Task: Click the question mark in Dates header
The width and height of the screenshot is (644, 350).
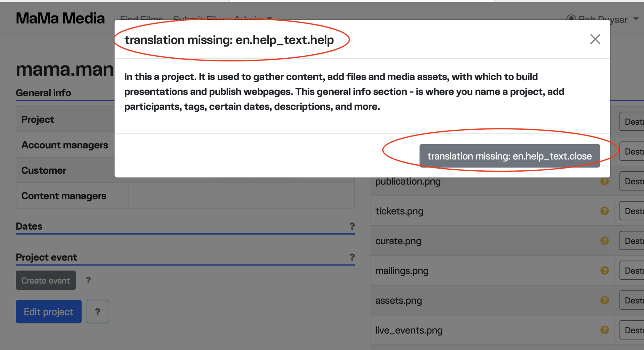Action: coord(352,226)
